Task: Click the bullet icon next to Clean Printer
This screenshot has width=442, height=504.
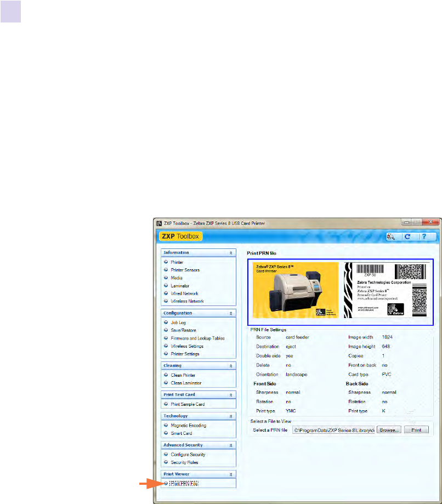Action: tap(166, 375)
